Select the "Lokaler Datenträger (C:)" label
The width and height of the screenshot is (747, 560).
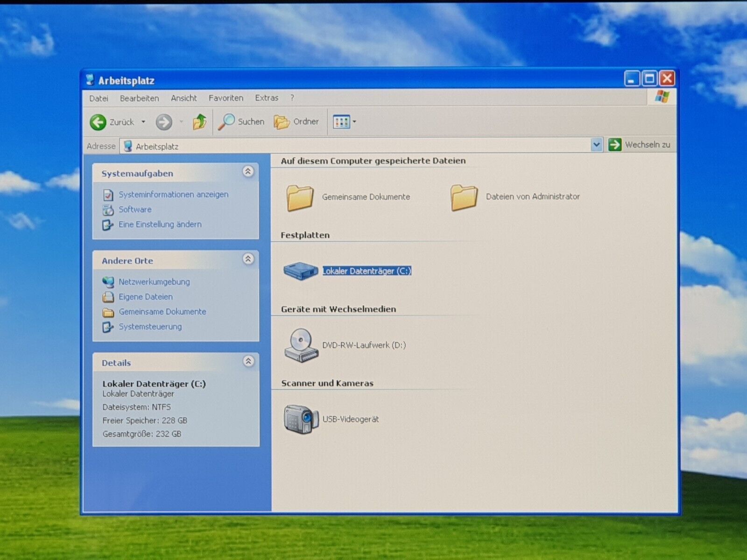[x=367, y=271]
